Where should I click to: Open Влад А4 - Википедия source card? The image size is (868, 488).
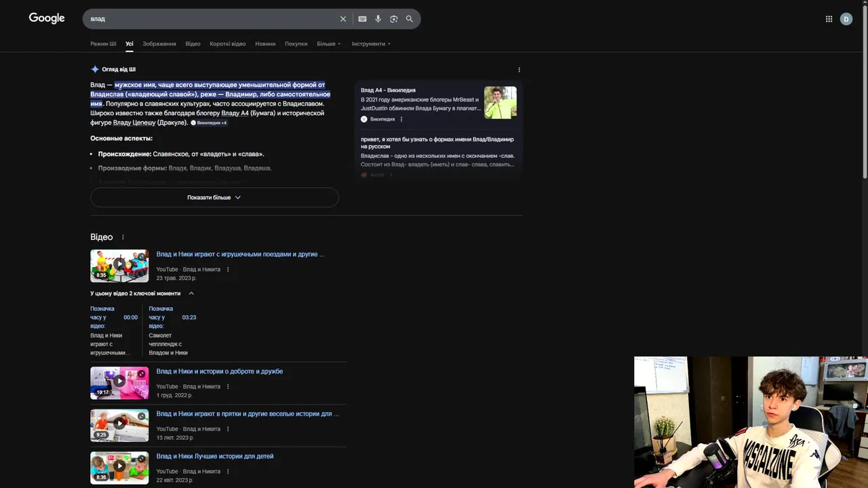pyautogui.click(x=388, y=90)
